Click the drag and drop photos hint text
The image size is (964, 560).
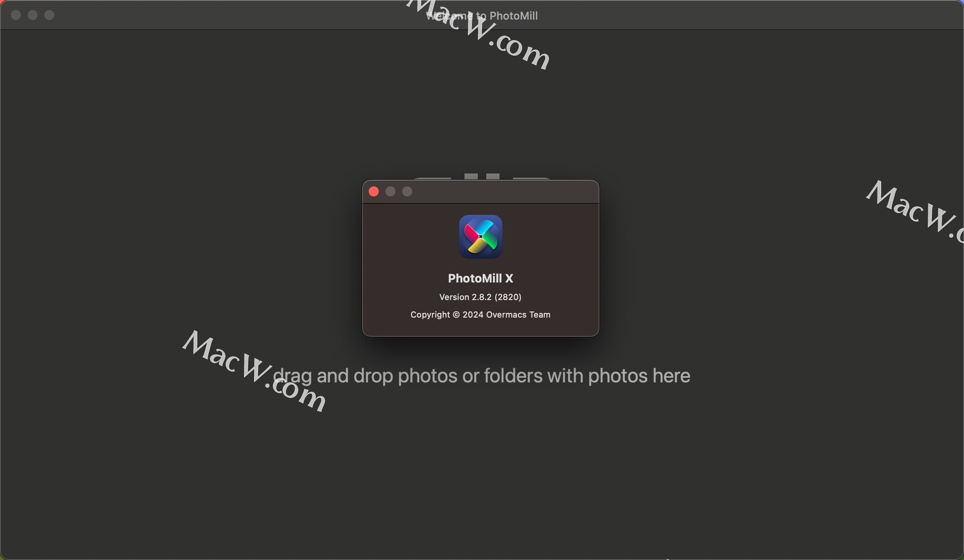481,376
